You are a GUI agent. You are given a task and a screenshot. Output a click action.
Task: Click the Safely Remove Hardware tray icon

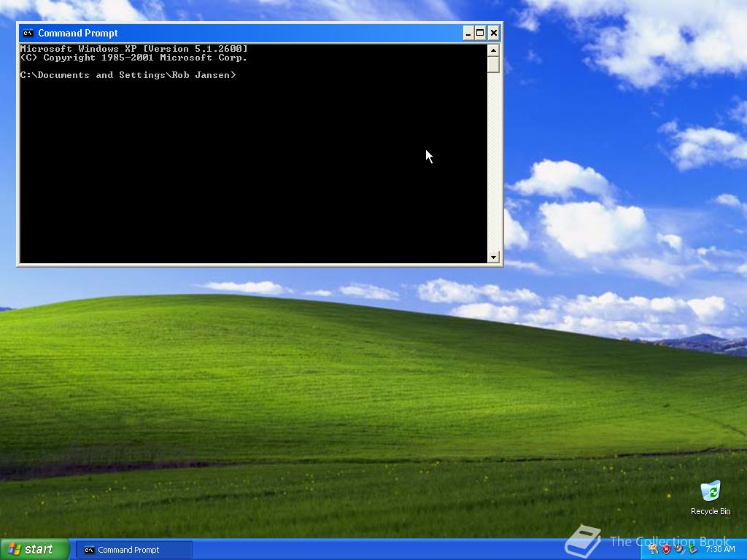click(693, 549)
